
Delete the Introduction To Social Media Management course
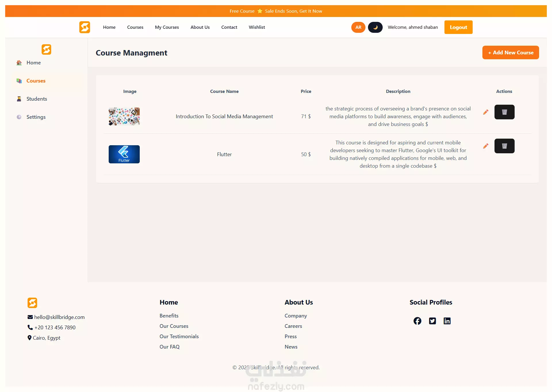pos(504,112)
